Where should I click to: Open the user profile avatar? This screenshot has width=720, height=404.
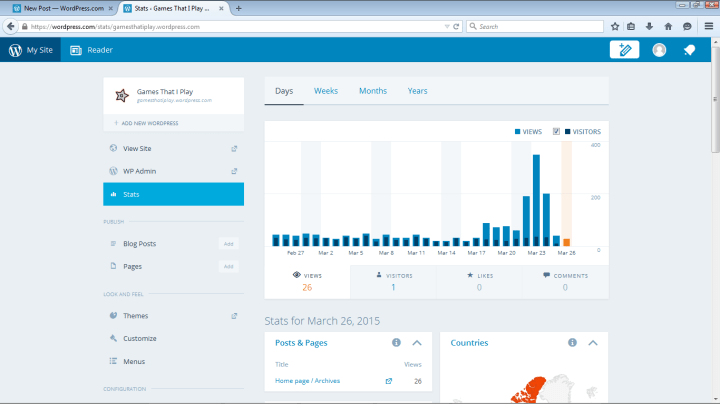659,50
